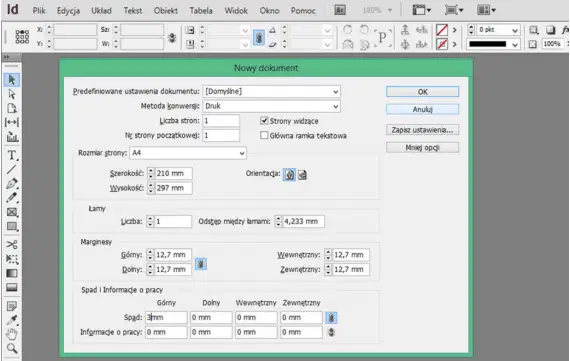Toggle the margins chain link icon
Image resolution: width=570 pixels, height=361 pixels.
[x=201, y=264]
